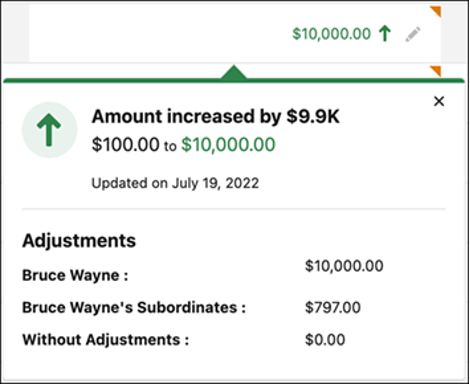Click the $10,000.00 forecast cell value
The image size is (470, 384).
[331, 34]
